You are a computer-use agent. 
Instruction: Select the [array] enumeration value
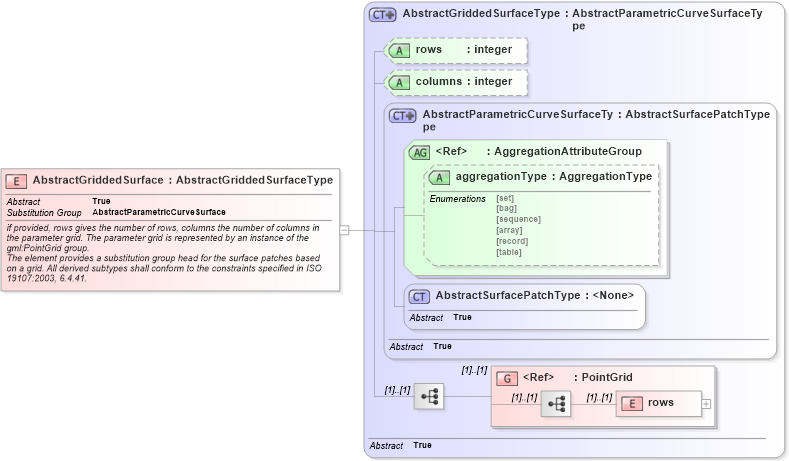pos(509,230)
